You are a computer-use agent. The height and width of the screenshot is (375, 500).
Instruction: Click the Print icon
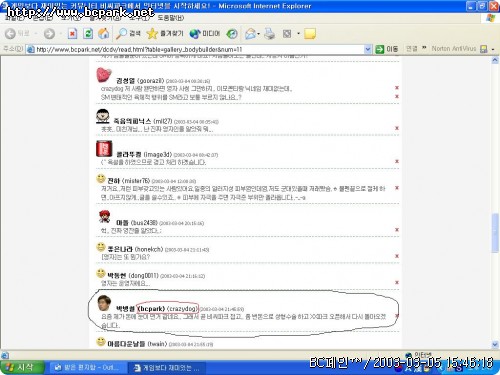coord(269,33)
